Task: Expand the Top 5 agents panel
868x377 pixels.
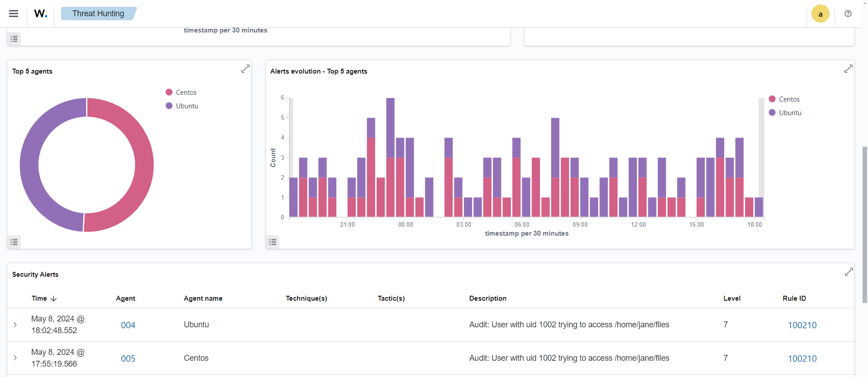Action: click(x=245, y=69)
